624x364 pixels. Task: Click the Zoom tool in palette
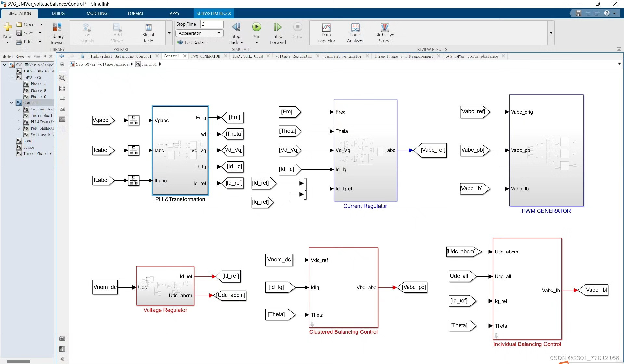tap(62, 78)
